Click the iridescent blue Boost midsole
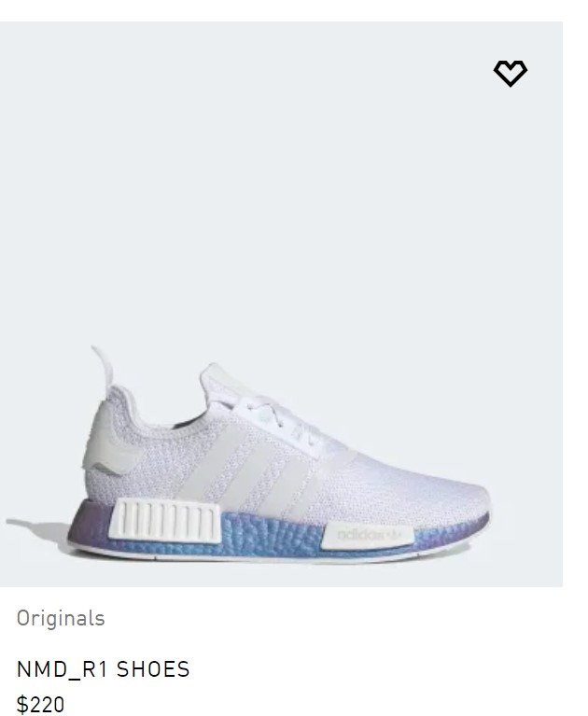This screenshot has height=716, width=588. (x=270, y=535)
